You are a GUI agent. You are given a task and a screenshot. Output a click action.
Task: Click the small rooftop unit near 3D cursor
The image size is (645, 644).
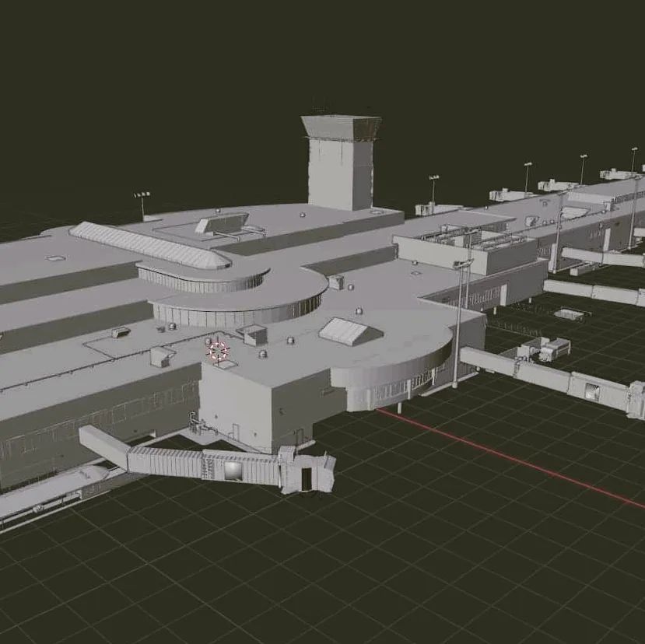(x=254, y=335)
